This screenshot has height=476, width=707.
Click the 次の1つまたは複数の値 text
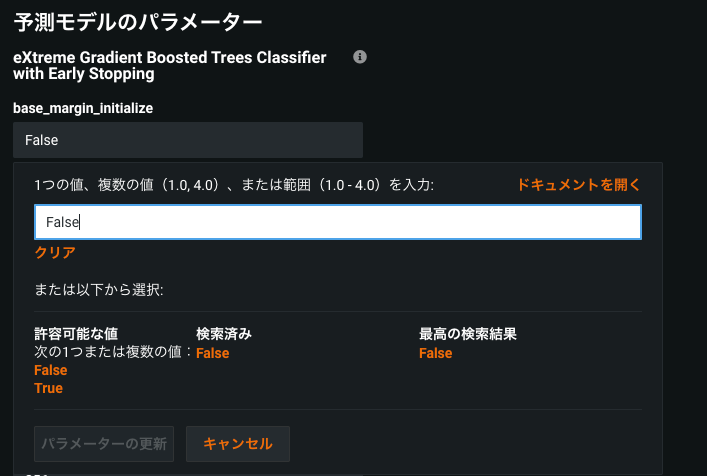113,352
